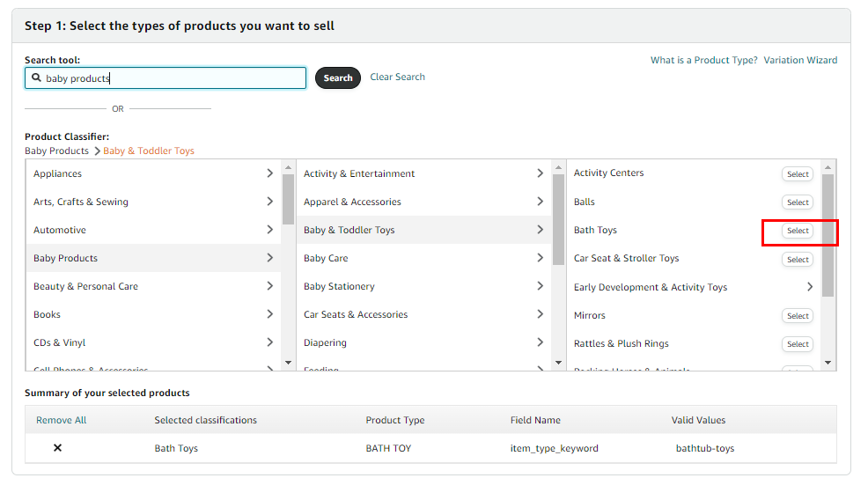Select the Activity Centers product type
The height and width of the screenshot is (478, 868).
coord(798,174)
